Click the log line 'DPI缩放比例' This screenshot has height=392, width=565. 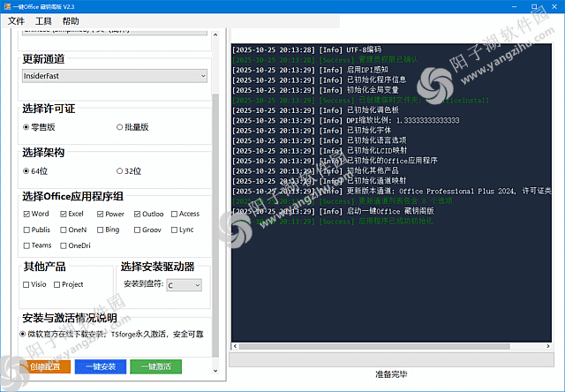(346, 120)
